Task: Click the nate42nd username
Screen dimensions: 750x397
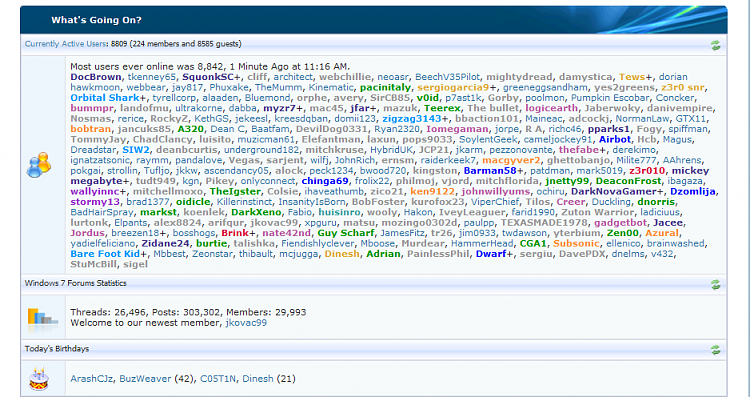Action: tap(287, 233)
